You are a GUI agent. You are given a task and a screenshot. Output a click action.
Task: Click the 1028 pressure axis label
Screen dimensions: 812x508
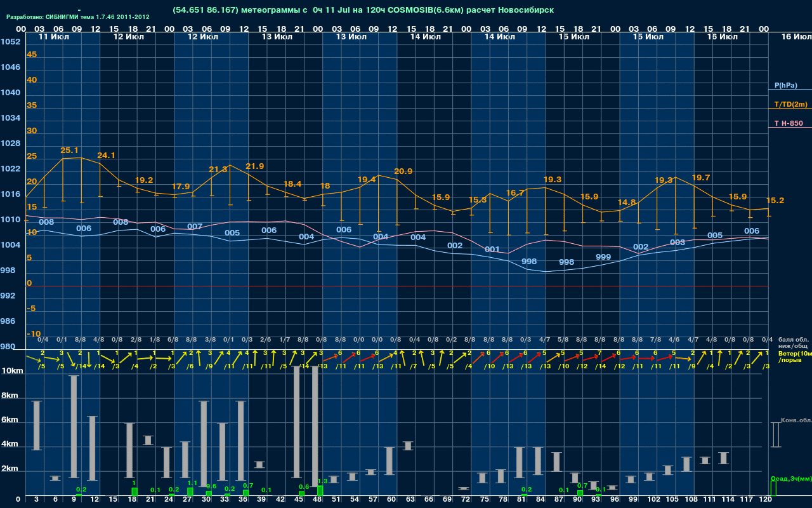click(10, 144)
